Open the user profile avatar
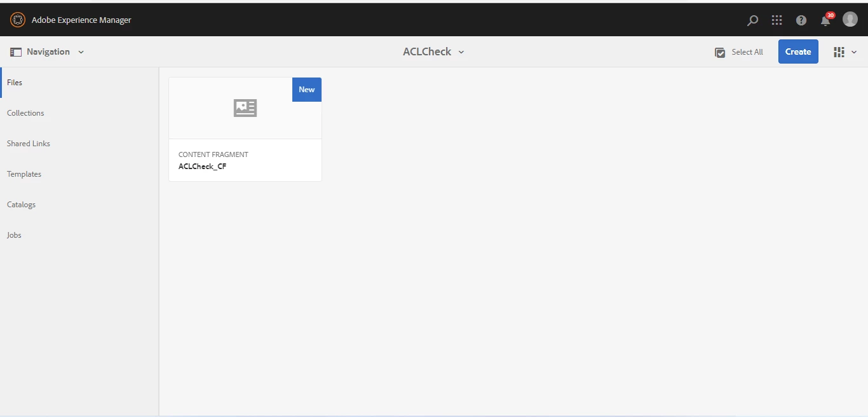Viewport: 868px width, 417px height. point(850,20)
